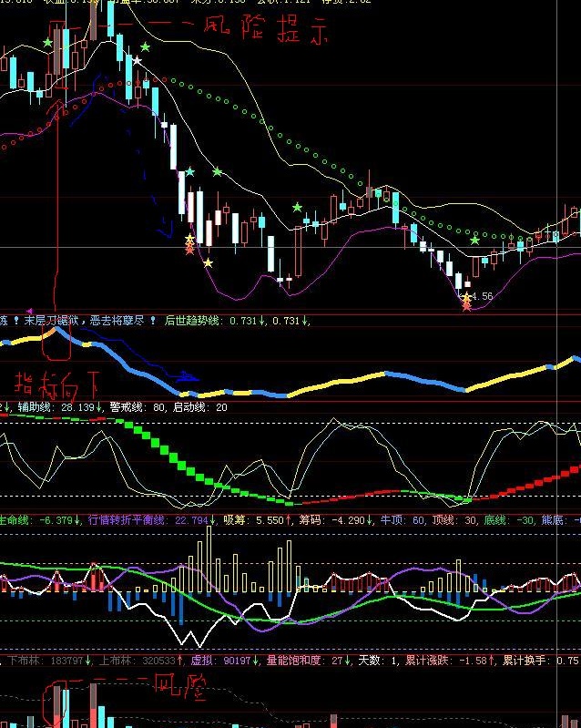Viewport: 581px width, 728px height.
Task: Click the 累计涨跌: -1.58 value
Action: (x=450, y=661)
